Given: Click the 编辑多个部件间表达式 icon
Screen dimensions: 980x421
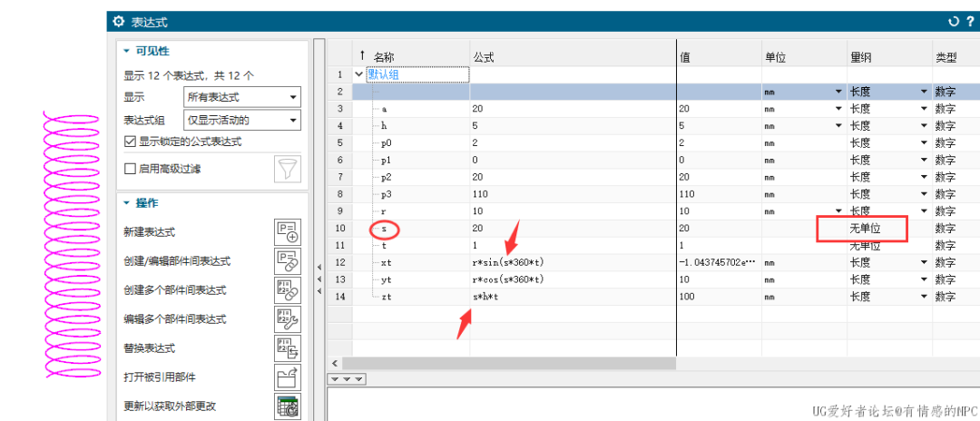Looking at the screenshot, I should [288, 319].
